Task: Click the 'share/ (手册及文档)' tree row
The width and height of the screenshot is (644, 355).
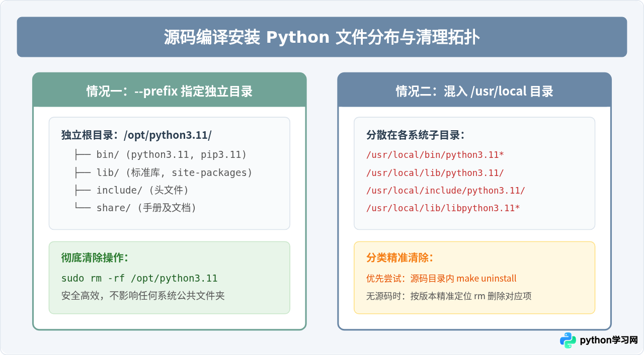Action: 135,208
